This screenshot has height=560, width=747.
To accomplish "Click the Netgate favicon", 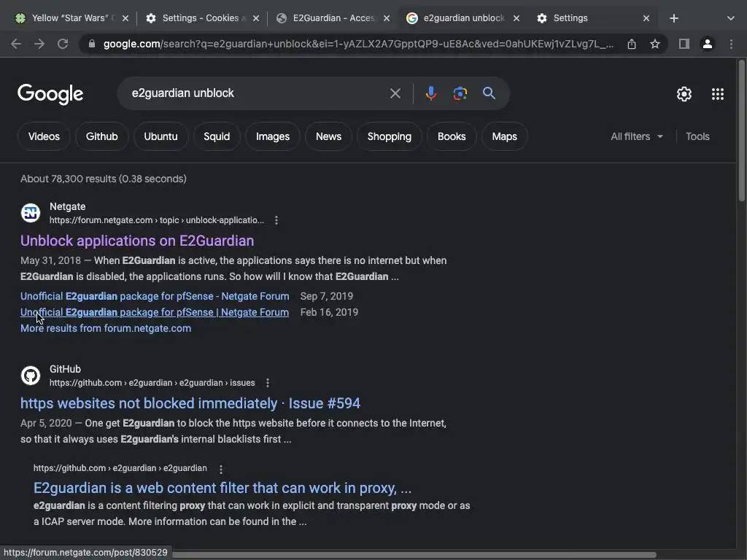I will (31, 213).
